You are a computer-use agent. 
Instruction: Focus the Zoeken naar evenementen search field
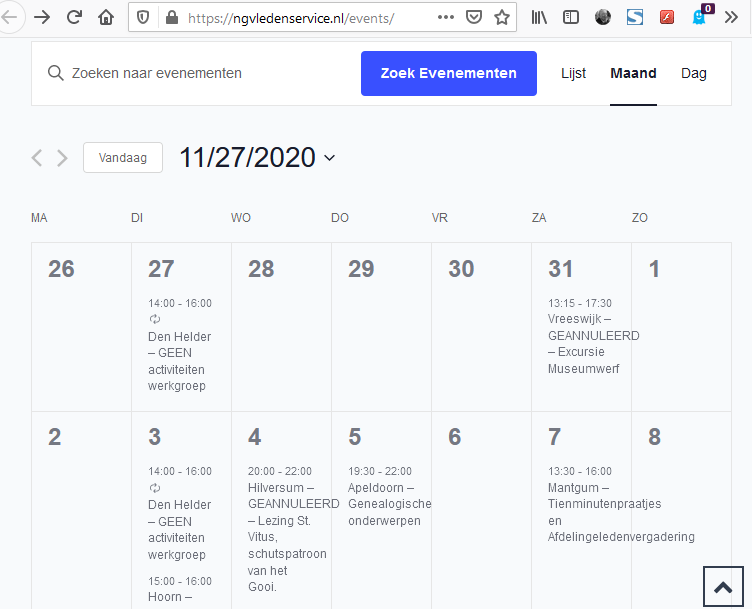tap(200, 73)
